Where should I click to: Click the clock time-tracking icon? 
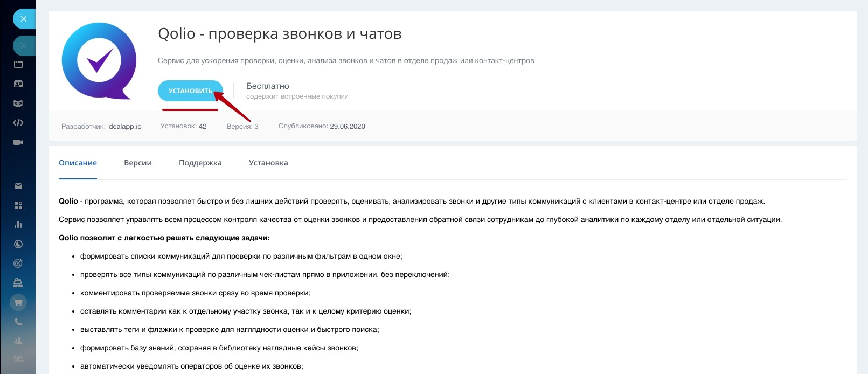[18, 244]
